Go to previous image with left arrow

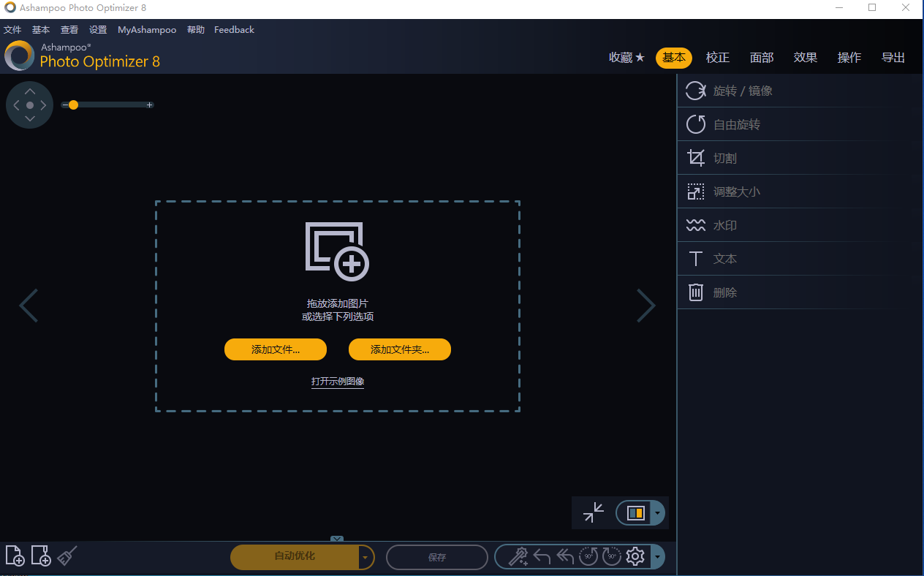[x=28, y=306]
